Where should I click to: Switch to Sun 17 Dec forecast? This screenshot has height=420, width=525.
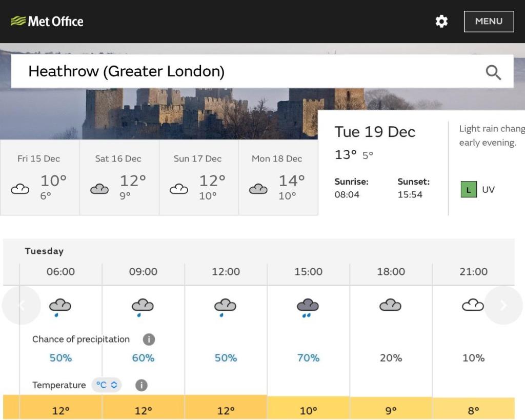coord(198,177)
